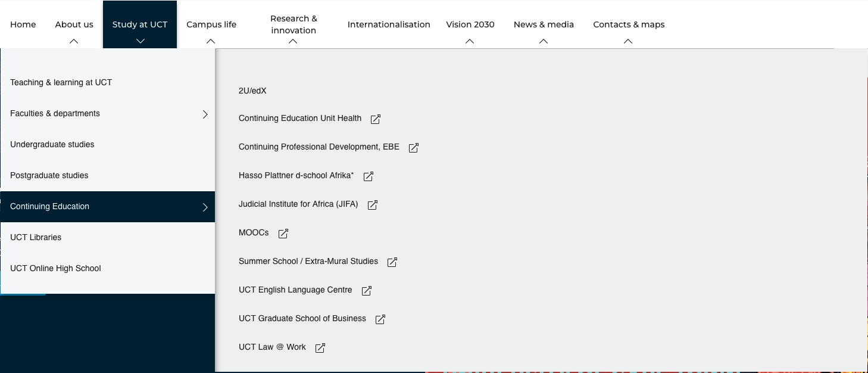Open the Campus life menu
The width and height of the screenshot is (868, 373).
point(211,25)
